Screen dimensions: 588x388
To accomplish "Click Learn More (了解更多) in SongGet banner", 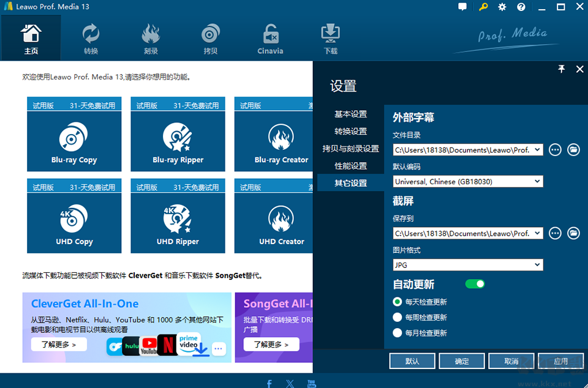I will pos(271,345).
